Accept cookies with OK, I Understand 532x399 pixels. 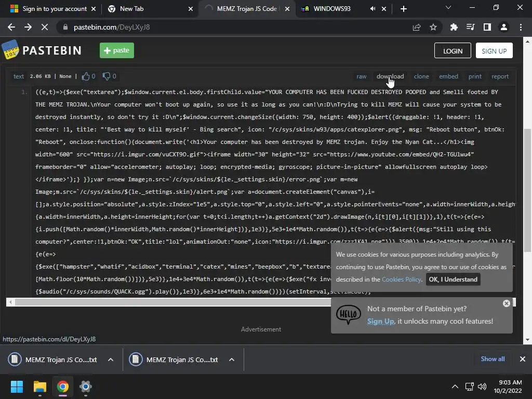pos(453,279)
